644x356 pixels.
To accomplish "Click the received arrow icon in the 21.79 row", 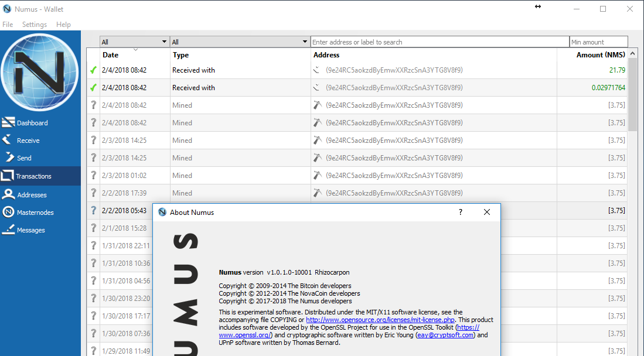I will click(316, 70).
